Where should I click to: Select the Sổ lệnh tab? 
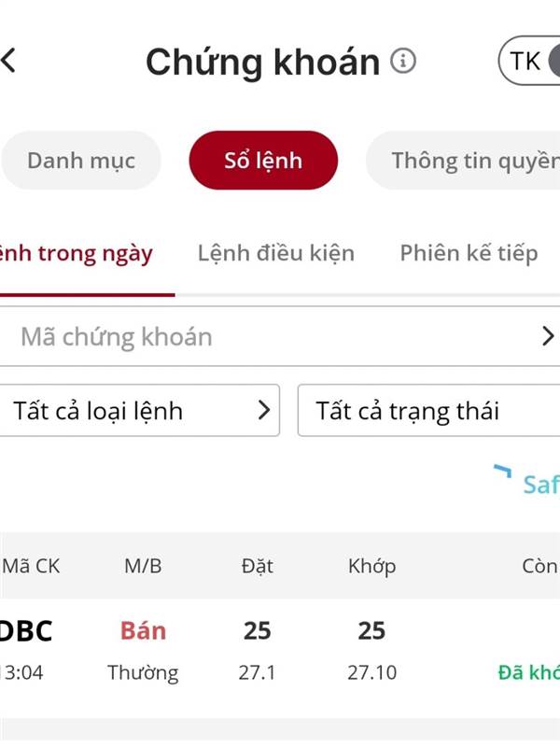point(263,160)
